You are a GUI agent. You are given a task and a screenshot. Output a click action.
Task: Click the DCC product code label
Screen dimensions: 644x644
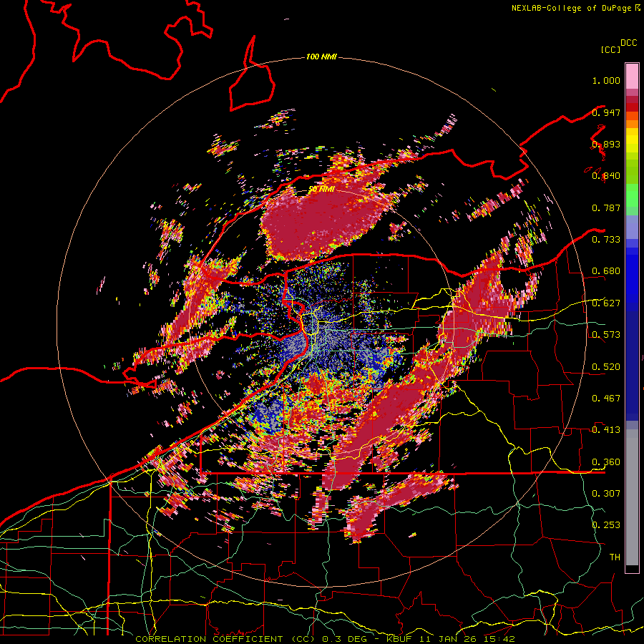[628, 43]
